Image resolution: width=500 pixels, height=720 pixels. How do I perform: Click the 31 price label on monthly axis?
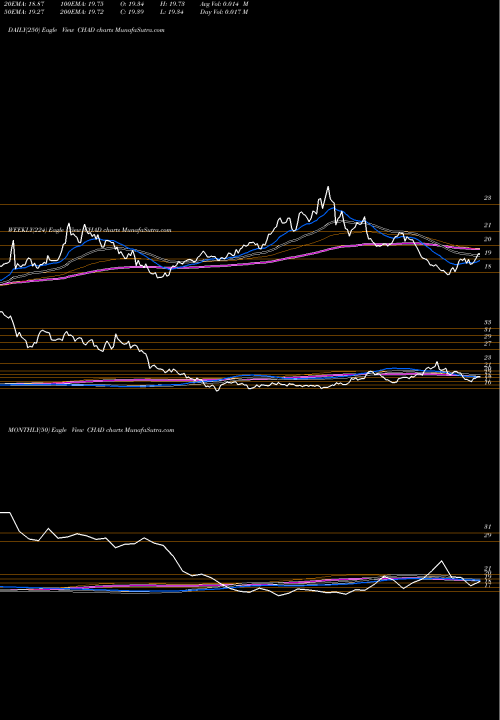coord(487,527)
